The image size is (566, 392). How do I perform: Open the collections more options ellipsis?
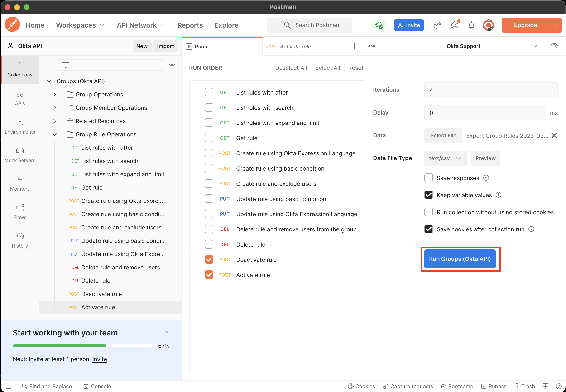172,65
